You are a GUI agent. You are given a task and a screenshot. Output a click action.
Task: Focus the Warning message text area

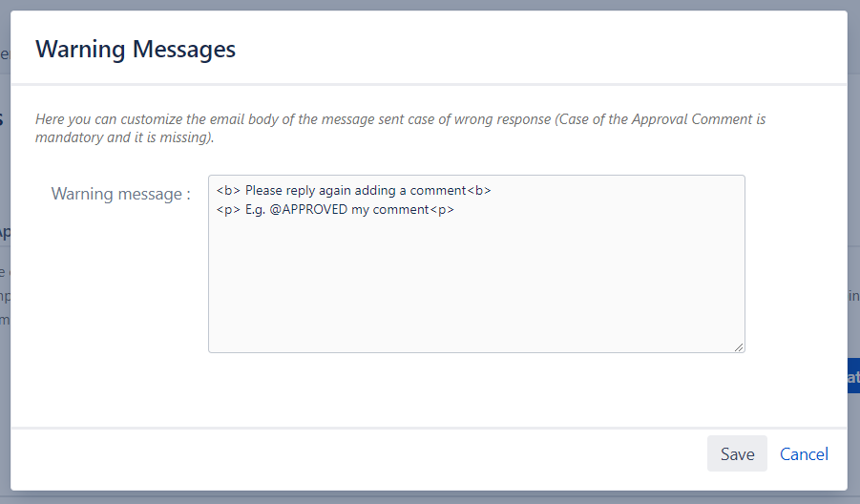[476, 263]
